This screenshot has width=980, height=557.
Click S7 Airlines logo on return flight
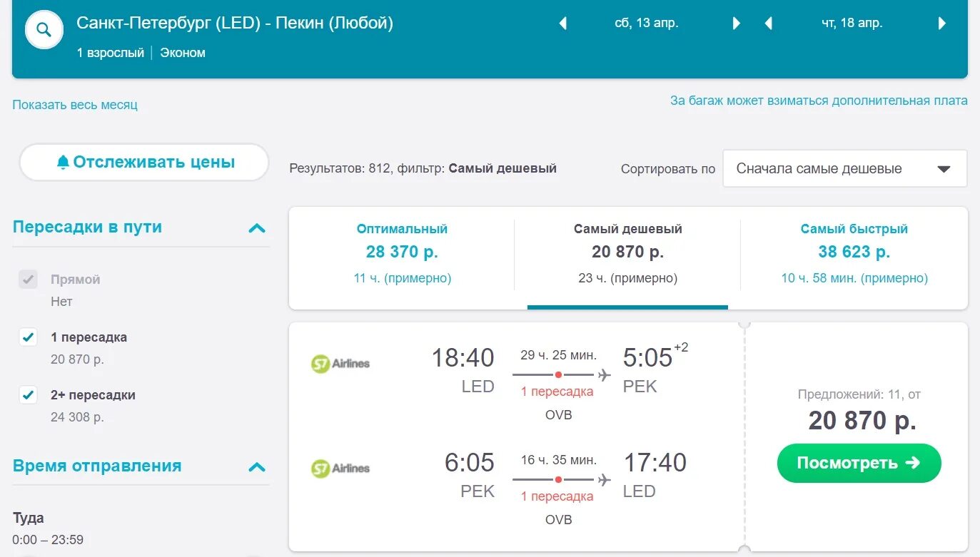tap(340, 469)
